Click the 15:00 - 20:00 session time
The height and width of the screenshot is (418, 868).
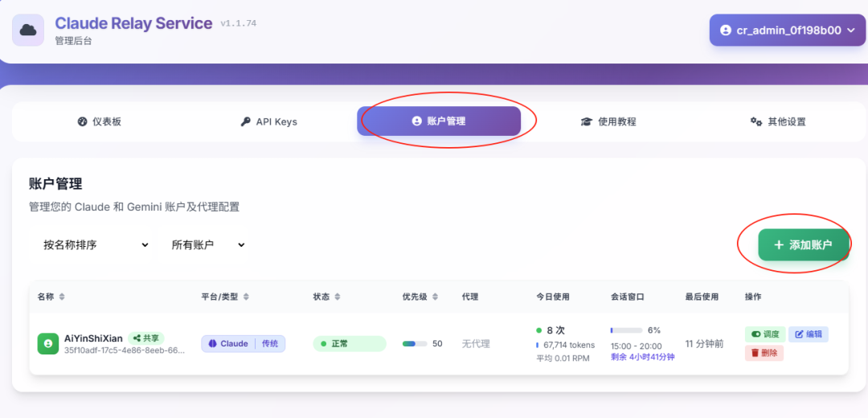[636, 346]
